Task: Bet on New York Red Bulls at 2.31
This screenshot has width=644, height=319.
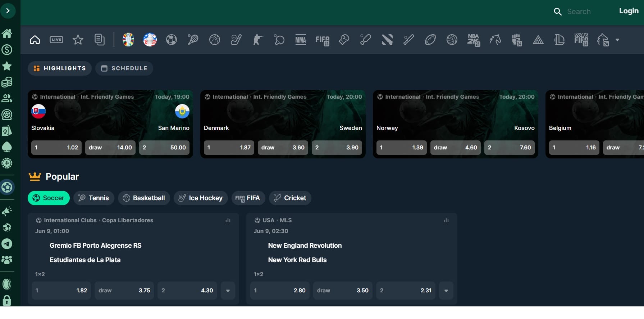Action: tap(406, 291)
